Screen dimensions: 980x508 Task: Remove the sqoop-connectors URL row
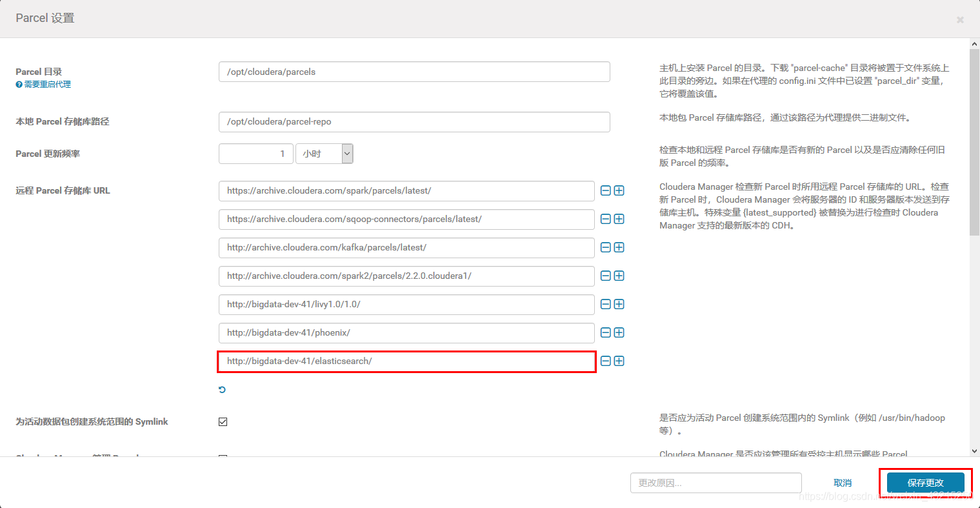(606, 219)
